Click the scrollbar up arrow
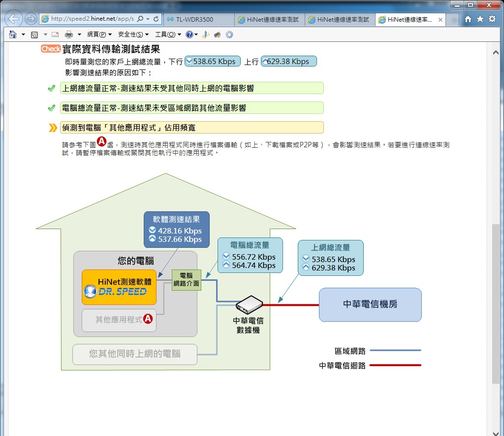The height and width of the screenshot is (436, 504). coord(496,52)
